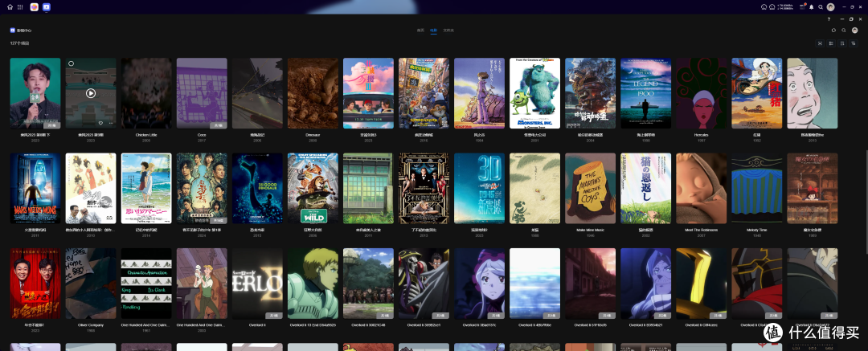
Task: Open The Wild movie poster
Action: (313, 188)
